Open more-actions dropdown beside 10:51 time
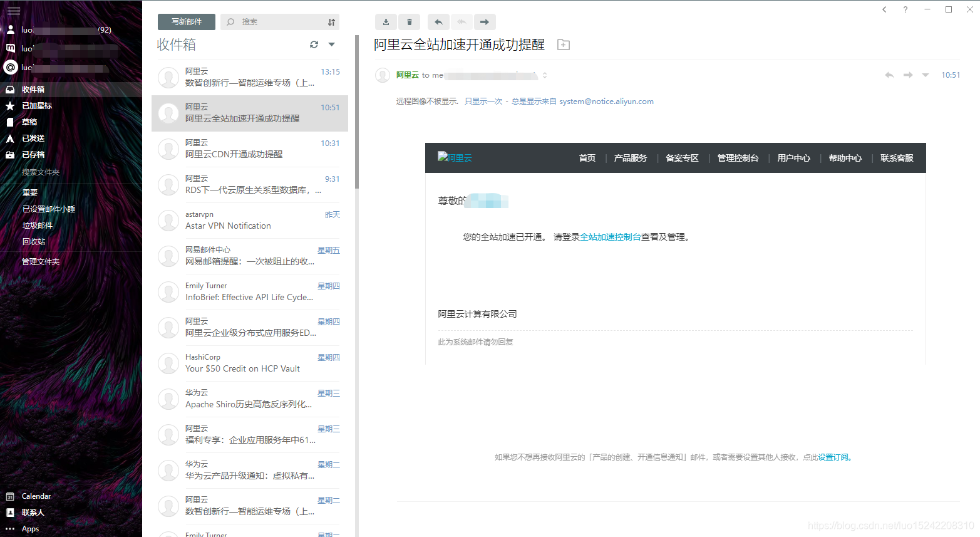This screenshot has height=537, width=980. point(926,75)
